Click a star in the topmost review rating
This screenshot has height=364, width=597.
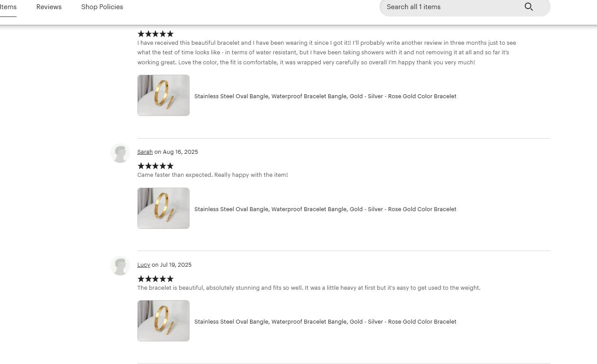[155, 34]
